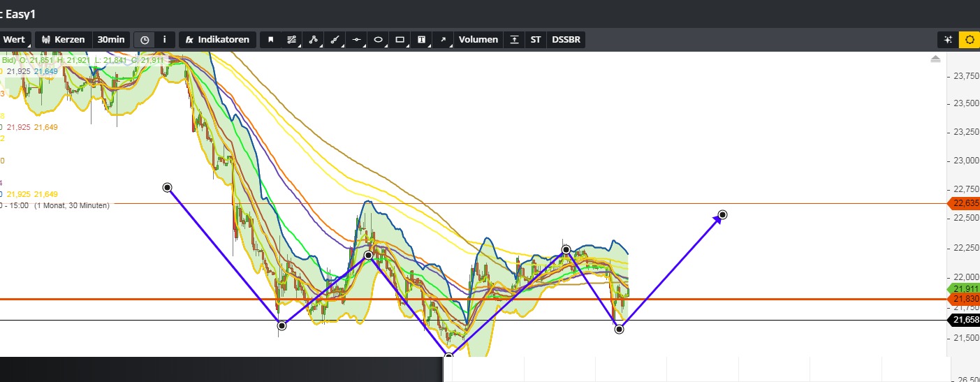Open the Fibonacci lines drawing tool
Viewport: 980px width, 382px height.
click(x=292, y=40)
